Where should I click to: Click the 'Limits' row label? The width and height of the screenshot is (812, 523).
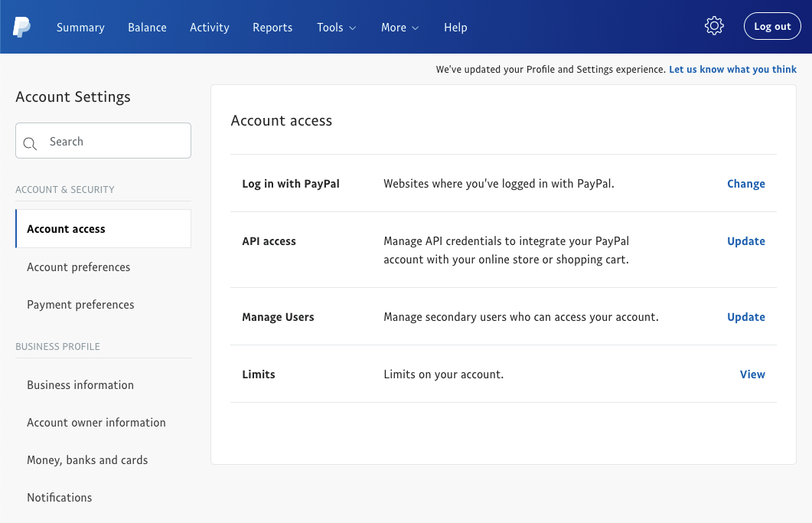point(259,374)
